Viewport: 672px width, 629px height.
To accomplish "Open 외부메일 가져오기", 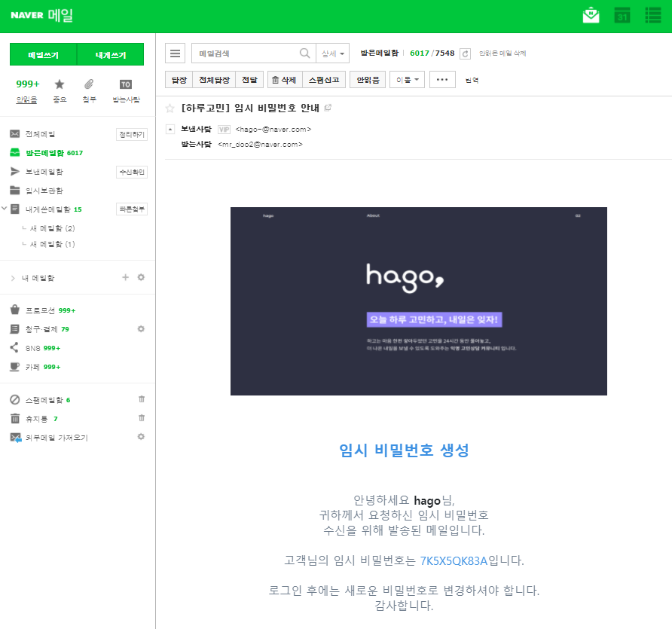I will [57, 438].
